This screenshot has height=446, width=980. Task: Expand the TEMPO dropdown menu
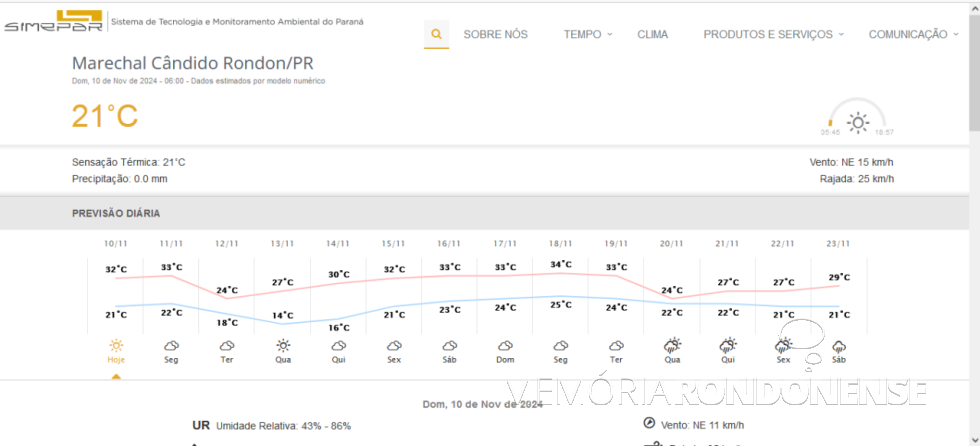tap(588, 34)
